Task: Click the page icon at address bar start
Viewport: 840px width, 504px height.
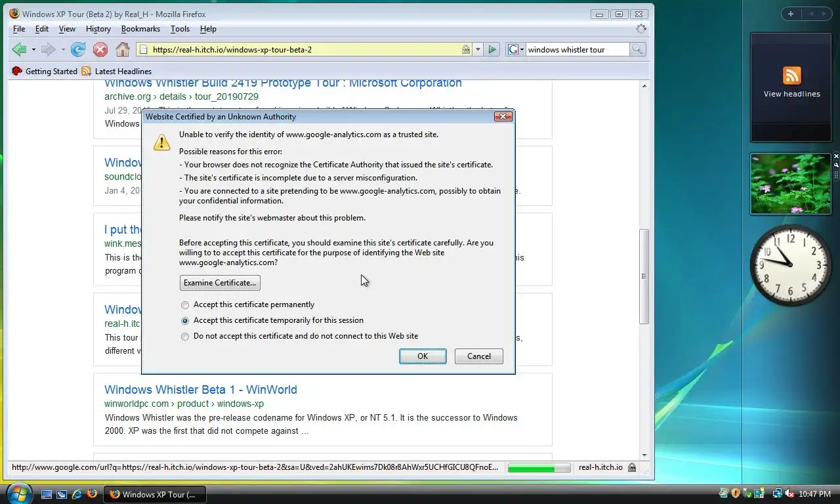Action: point(143,49)
